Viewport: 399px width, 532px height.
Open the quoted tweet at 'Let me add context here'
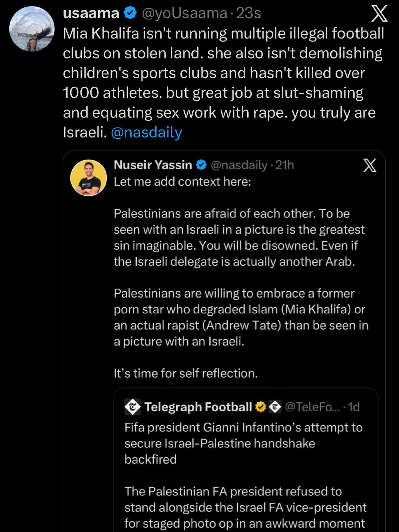click(x=182, y=182)
